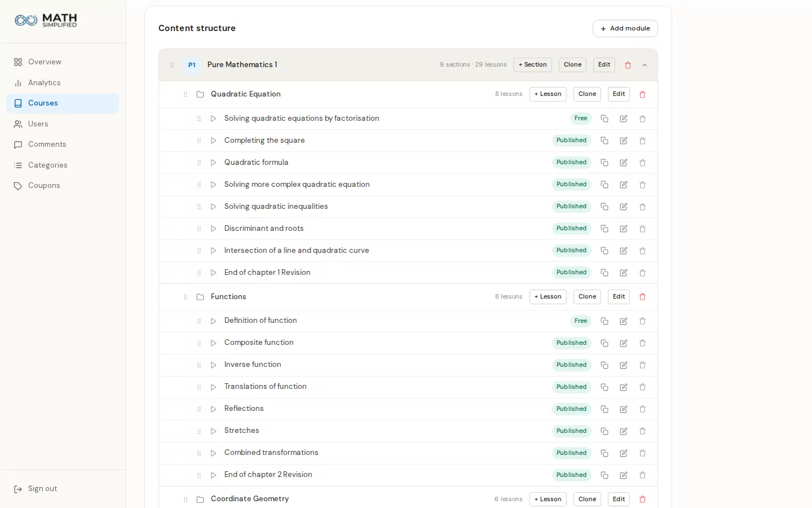Click the Math Simplified logo
This screenshot has width=812, height=508.
pyautogui.click(x=46, y=21)
